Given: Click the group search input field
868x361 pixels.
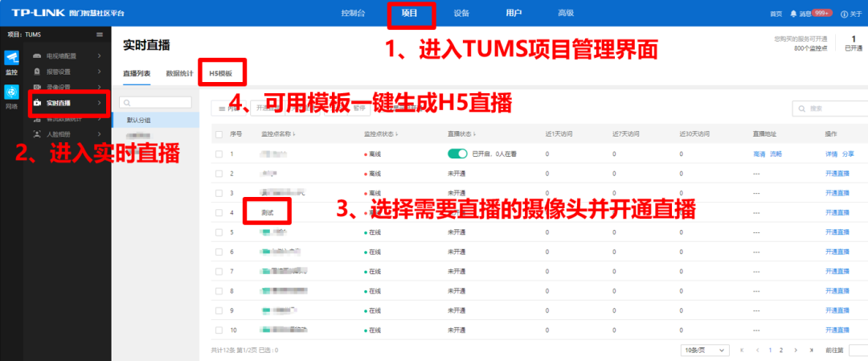Looking at the screenshot, I should [156, 102].
